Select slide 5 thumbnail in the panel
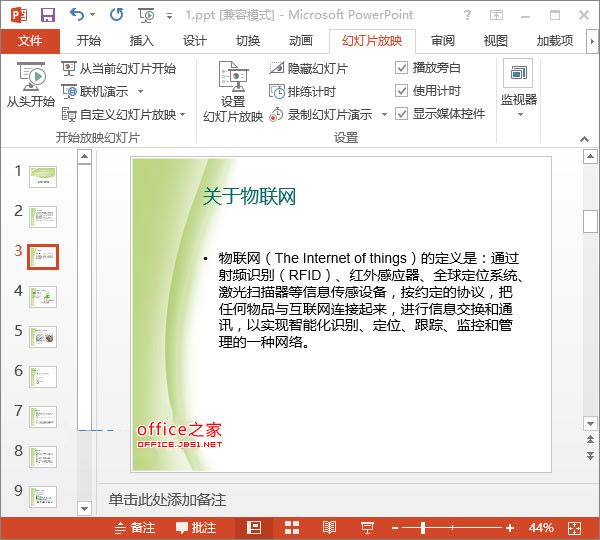Viewport: 600px width, 540px height. point(43,337)
